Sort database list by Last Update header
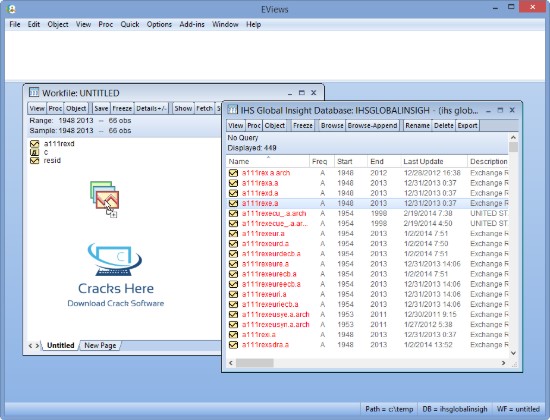Image resolution: width=550 pixels, height=420 pixels. pyautogui.click(x=434, y=161)
